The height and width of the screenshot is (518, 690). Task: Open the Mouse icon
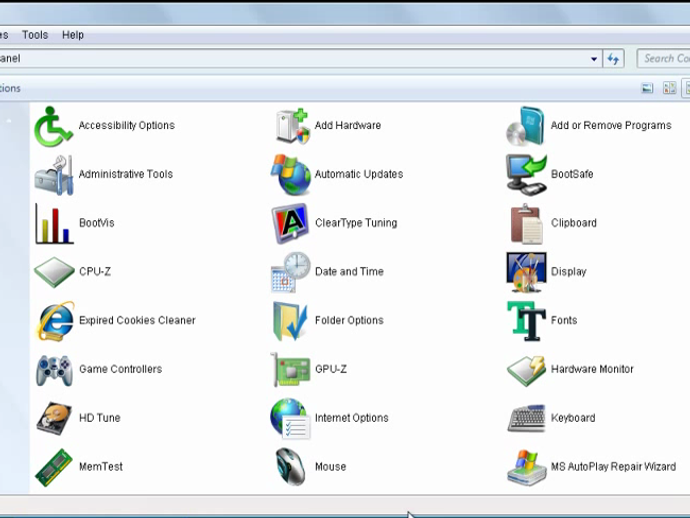point(290,467)
